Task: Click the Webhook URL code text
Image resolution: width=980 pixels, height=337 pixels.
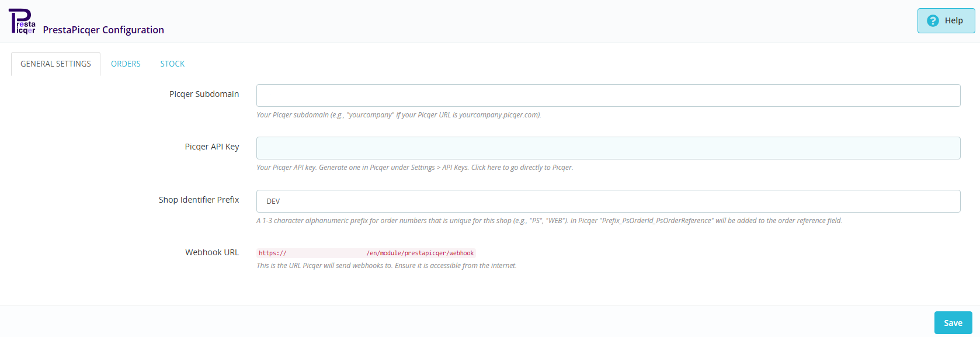Action: point(366,253)
